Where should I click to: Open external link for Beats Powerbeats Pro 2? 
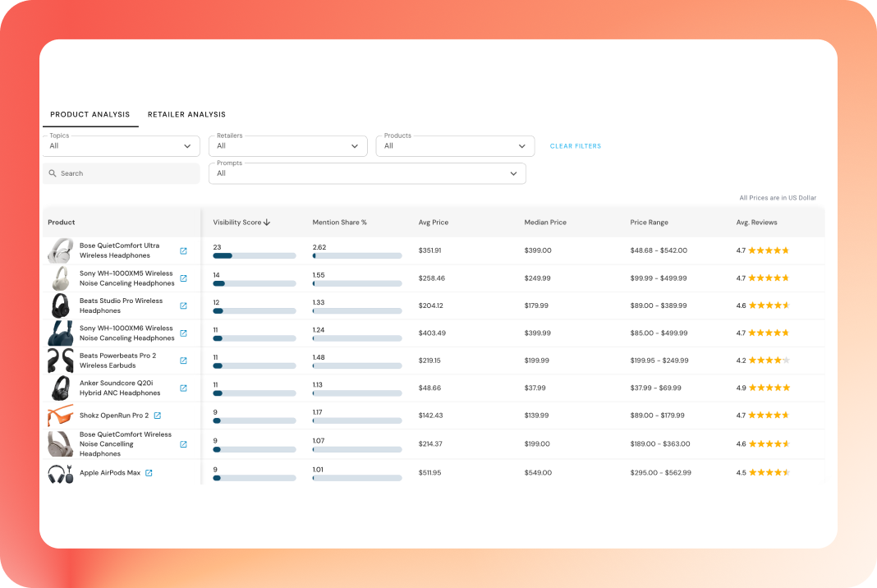pos(183,361)
